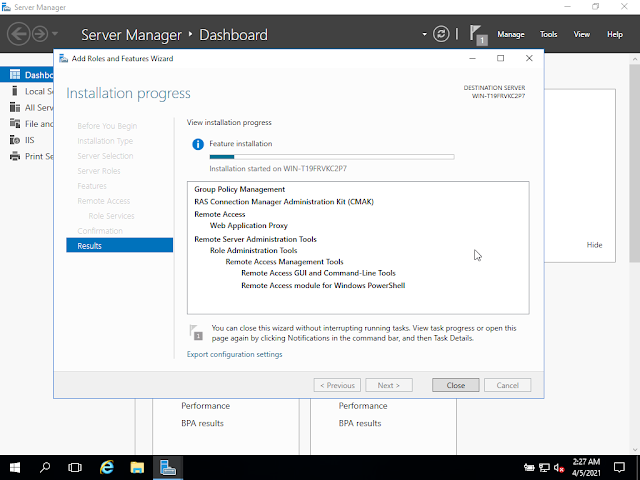
Task: Launch Internet Explorer from taskbar
Action: 107,468
